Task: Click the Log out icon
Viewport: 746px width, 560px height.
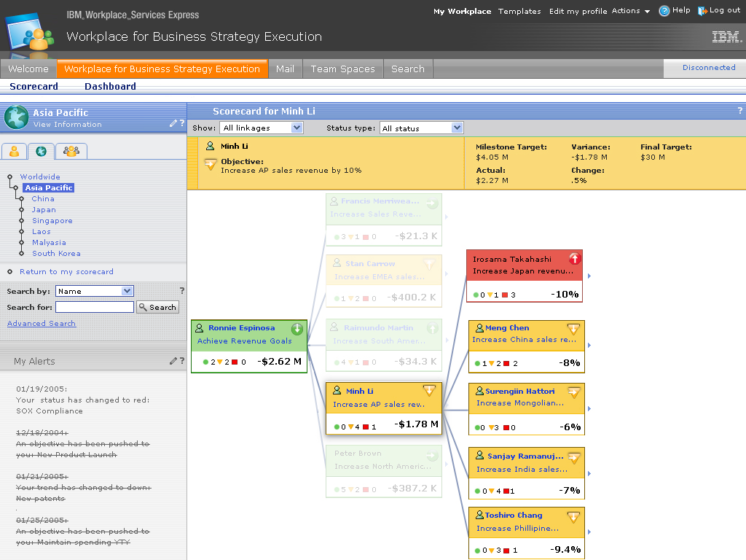Action: (x=702, y=10)
